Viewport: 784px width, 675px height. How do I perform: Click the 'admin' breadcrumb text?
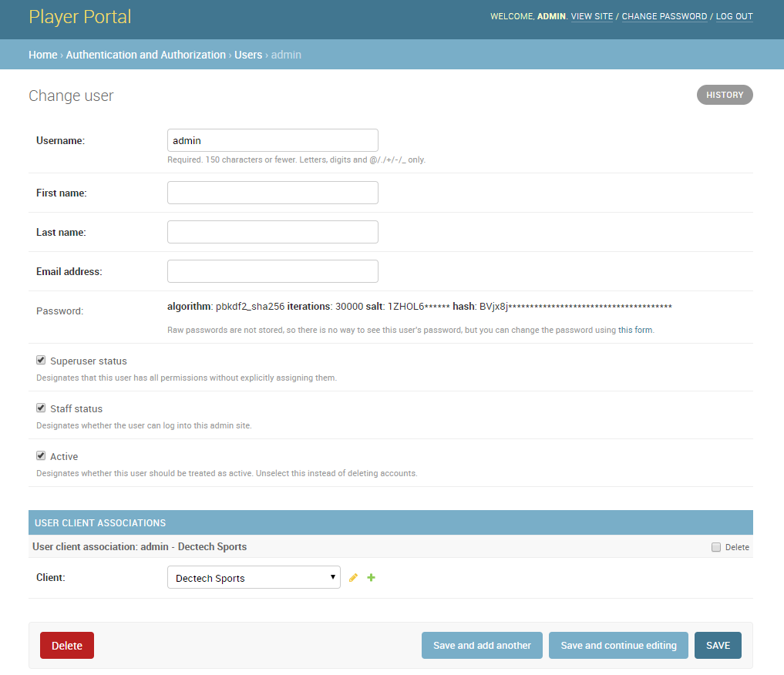pos(286,55)
